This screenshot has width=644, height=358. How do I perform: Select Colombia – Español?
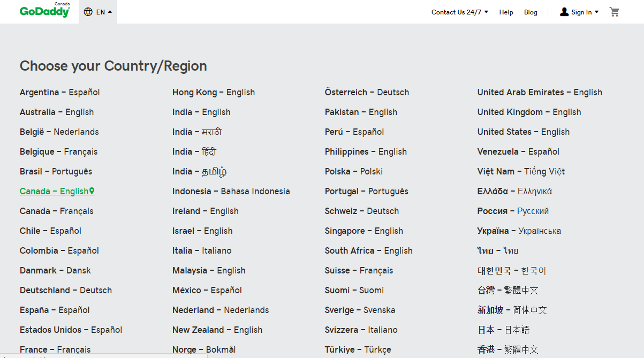click(59, 250)
